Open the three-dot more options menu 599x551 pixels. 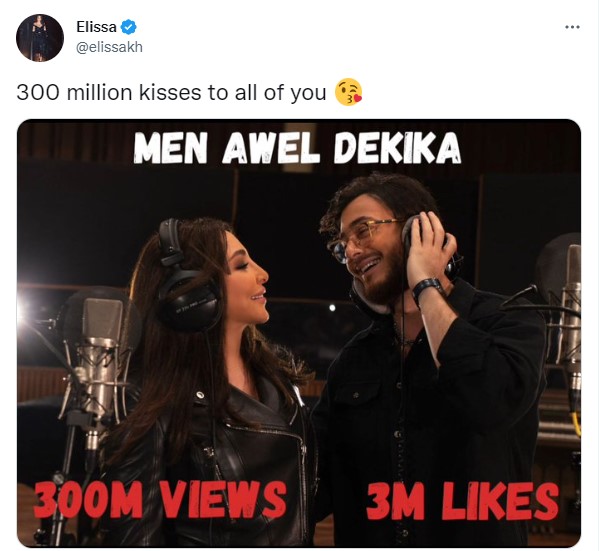pos(572,27)
